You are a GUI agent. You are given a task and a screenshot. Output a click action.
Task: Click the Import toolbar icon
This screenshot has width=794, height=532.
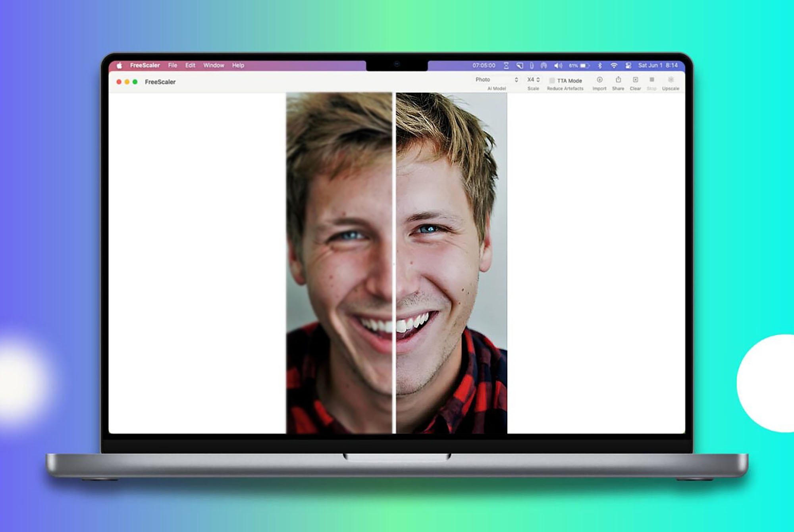(599, 80)
